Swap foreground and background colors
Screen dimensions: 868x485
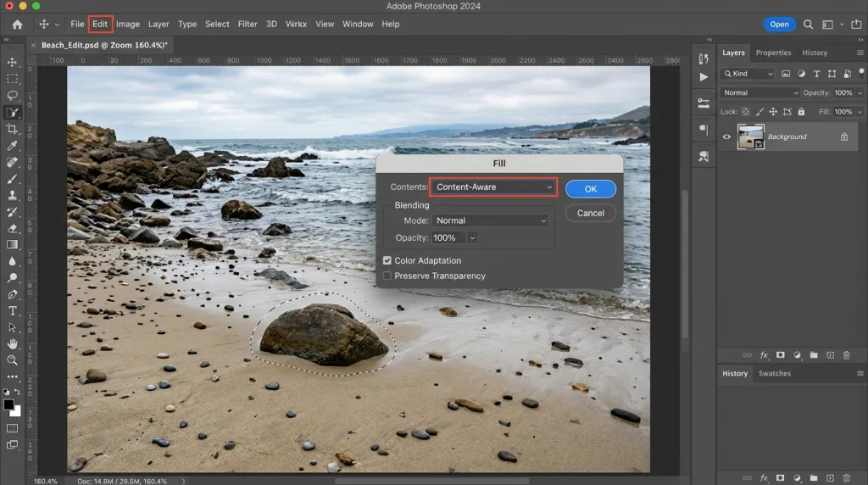pos(17,392)
